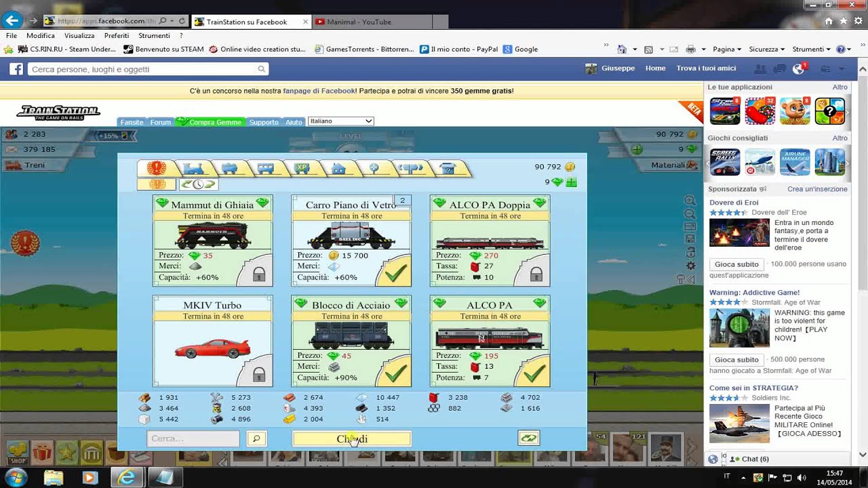Click the Treni panel button
This screenshot has width=868, height=488.
pyautogui.click(x=34, y=165)
